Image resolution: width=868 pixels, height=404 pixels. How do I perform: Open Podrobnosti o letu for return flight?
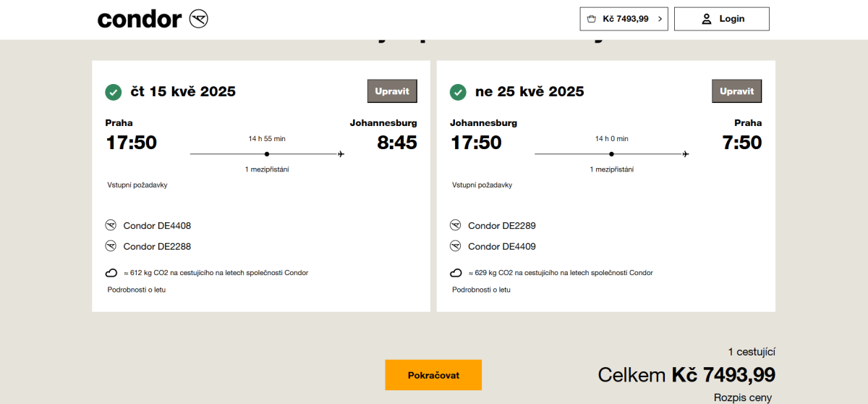(481, 290)
